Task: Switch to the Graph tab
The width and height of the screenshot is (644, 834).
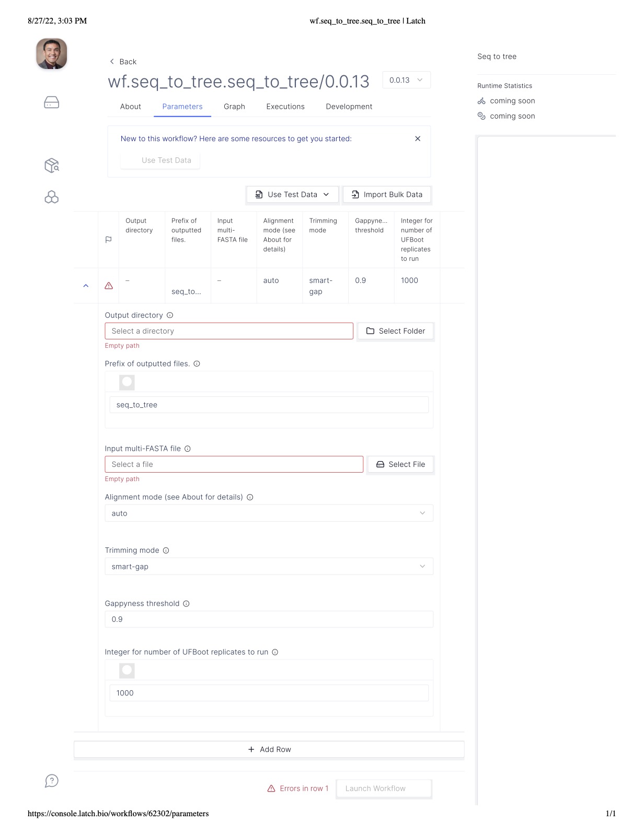Action: click(x=234, y=107)
